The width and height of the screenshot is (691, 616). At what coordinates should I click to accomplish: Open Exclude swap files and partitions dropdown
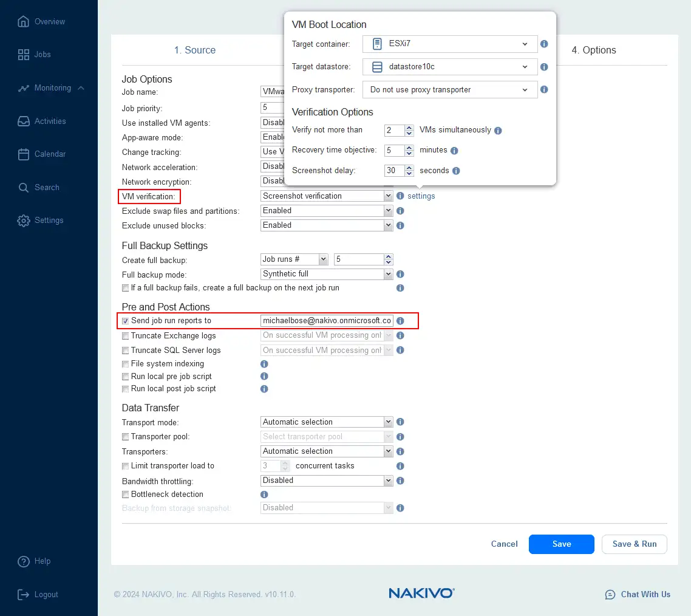(327, 211)
